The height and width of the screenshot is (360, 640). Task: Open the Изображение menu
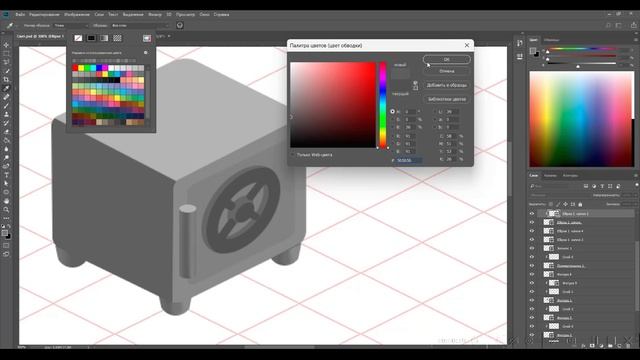tap(77, 14)
